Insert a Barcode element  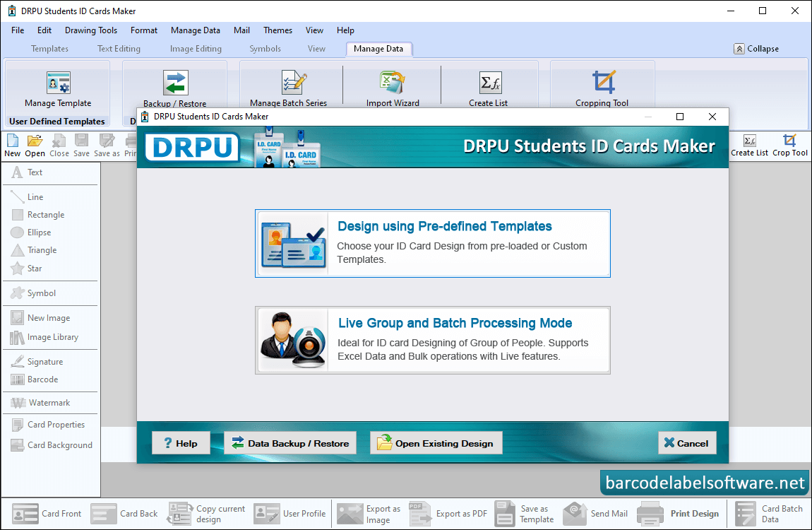35,379
